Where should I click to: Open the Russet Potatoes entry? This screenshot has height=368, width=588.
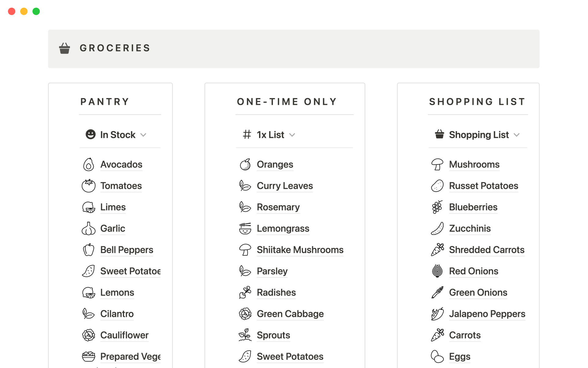[483, 186]
